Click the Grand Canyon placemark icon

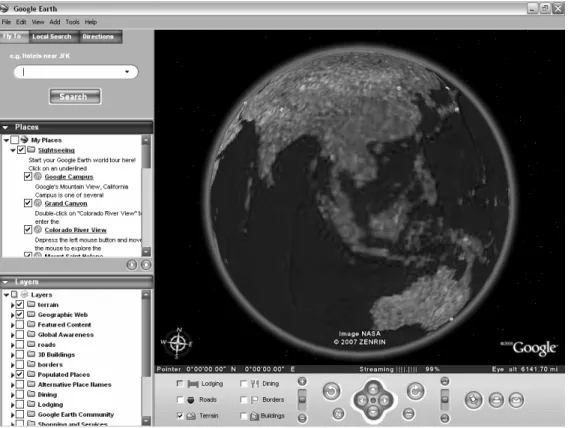[38, 203]
